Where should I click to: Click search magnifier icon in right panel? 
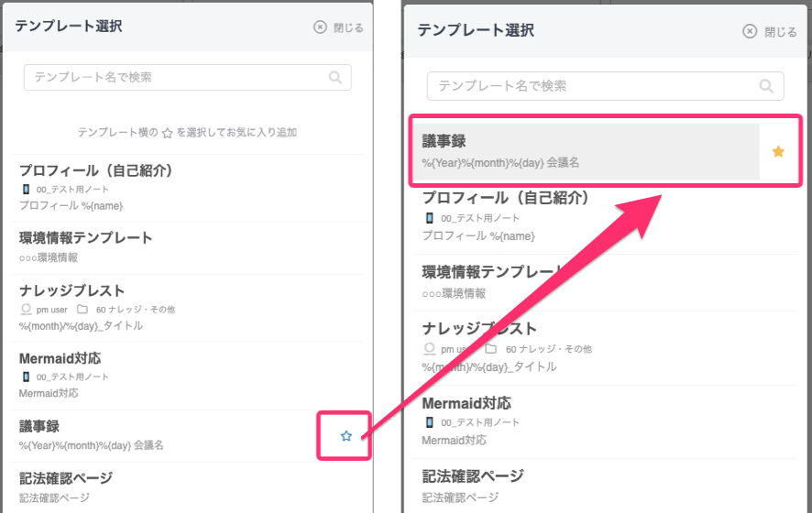[x=766, y=86]
